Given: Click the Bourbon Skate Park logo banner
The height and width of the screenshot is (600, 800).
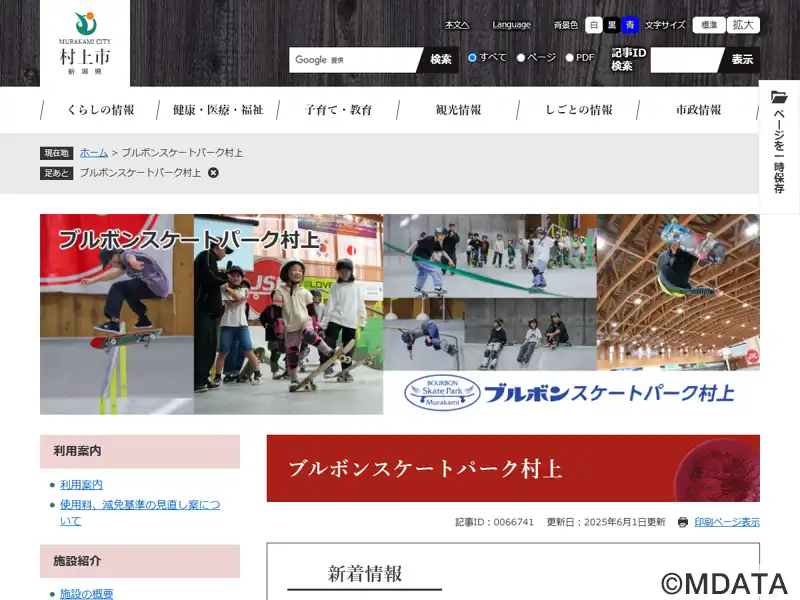Looking at the screenshot, I should (570, 391).
